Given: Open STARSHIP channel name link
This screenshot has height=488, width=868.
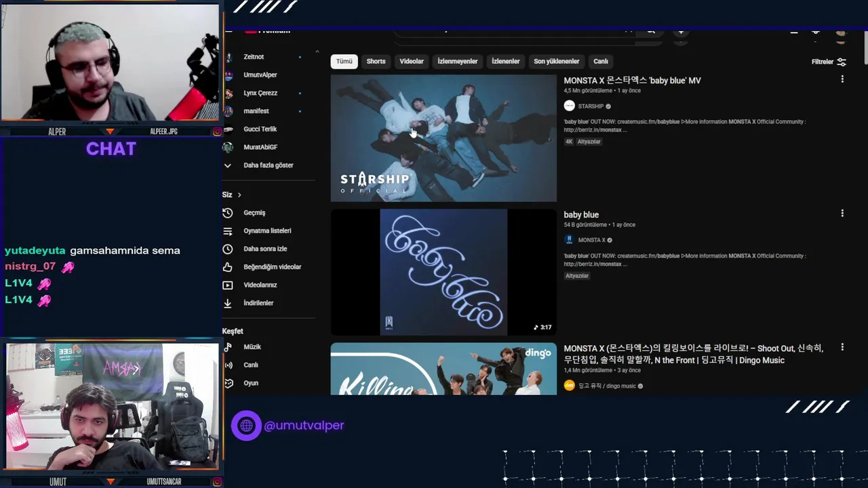Looking at the screenshot, I should [x=591, y=106].
